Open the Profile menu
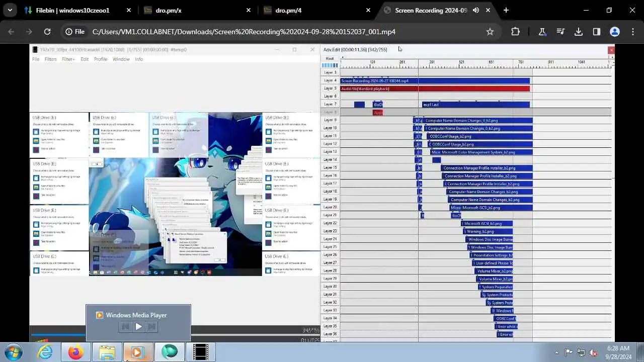This screenshot has height=362, width=644. [101, 59]
